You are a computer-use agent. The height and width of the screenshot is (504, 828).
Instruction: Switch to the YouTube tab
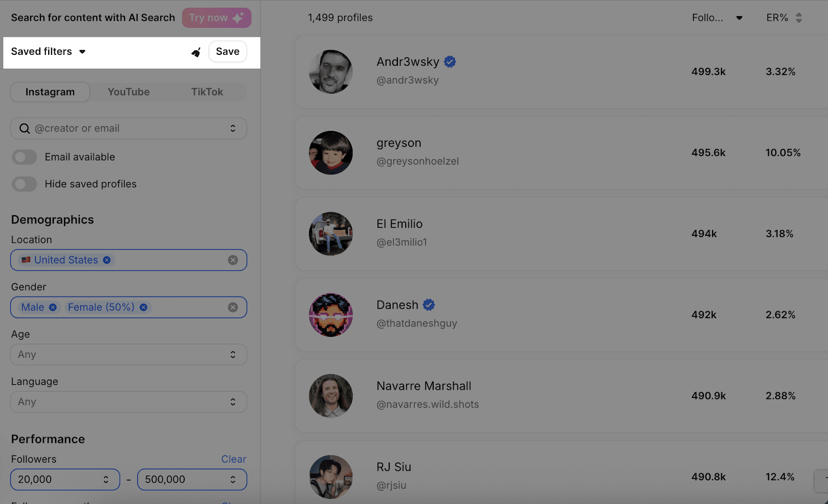129,92
